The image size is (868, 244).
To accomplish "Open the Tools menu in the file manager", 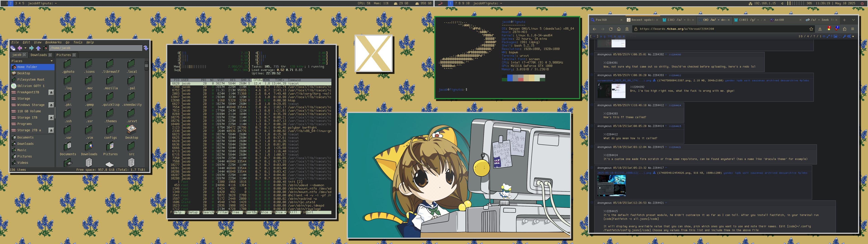I will pos(78,42).
